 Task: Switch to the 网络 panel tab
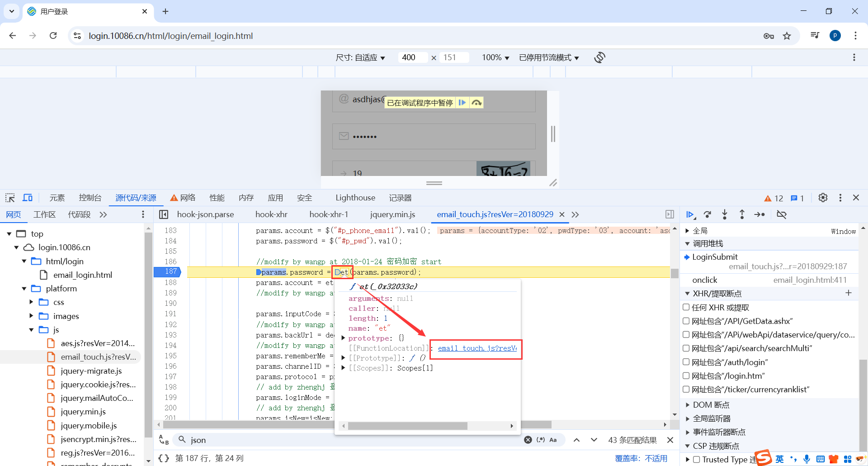183,198
